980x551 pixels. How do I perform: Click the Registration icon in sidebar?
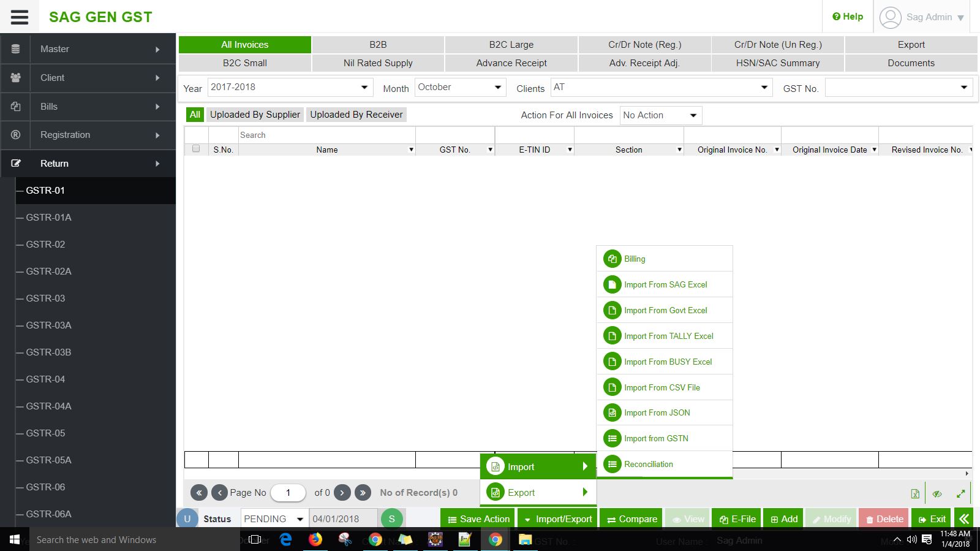16,135
